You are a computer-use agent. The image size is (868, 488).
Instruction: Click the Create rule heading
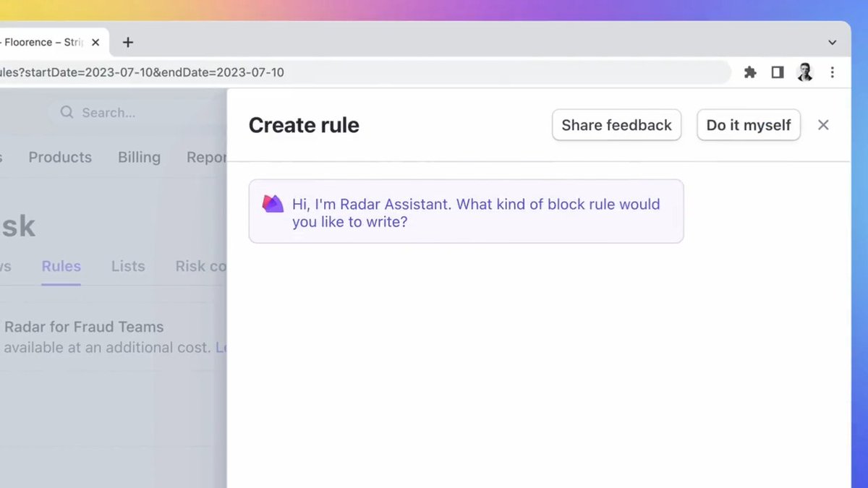tap(304, 125)
